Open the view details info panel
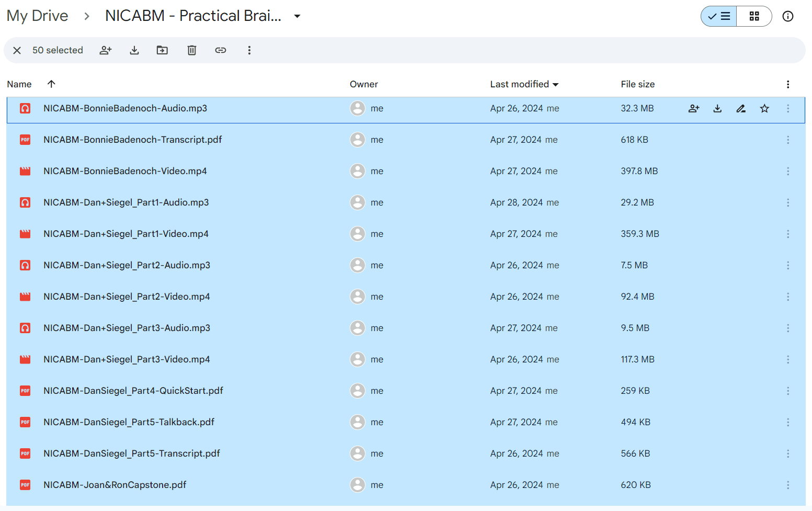This screenshot has width=812, height=511. tap(788, 16)
